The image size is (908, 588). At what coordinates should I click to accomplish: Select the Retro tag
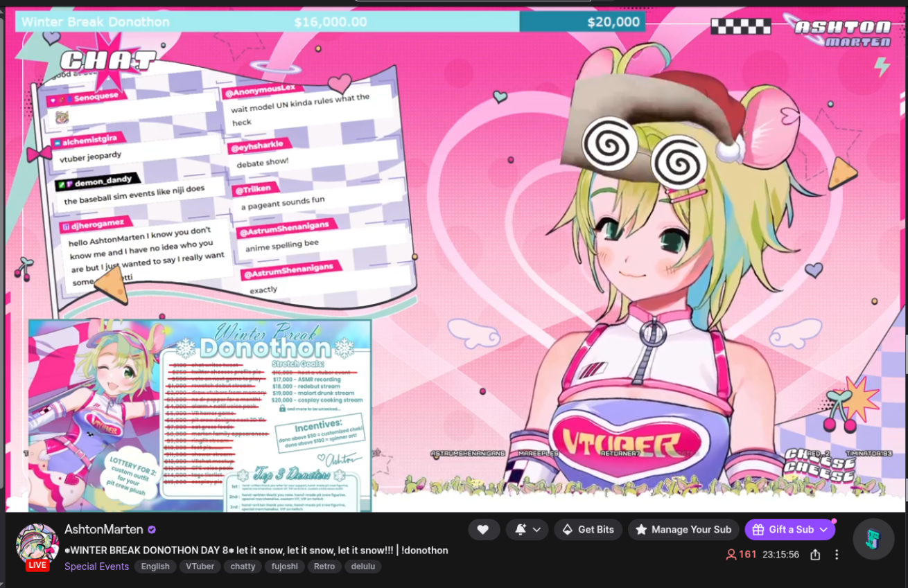pyautogui.click(x=324, y=567)
